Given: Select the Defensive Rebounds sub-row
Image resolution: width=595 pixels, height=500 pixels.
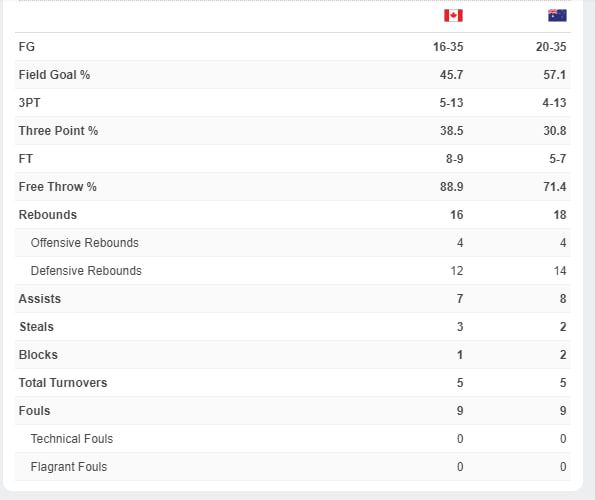Looking at the screenshot, I should coord(293,271).
